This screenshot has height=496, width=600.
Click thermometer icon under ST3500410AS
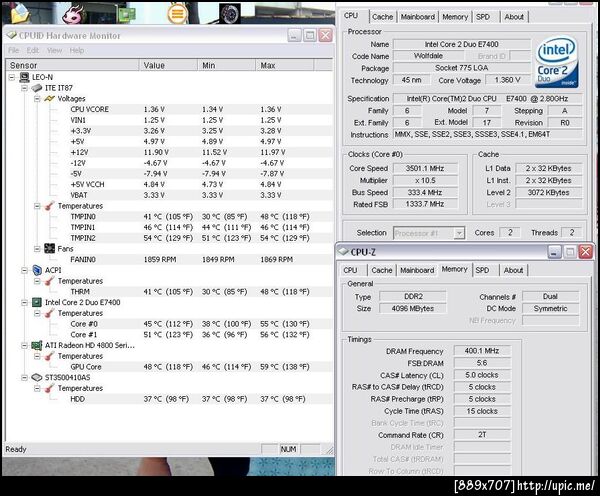[49, 388]
